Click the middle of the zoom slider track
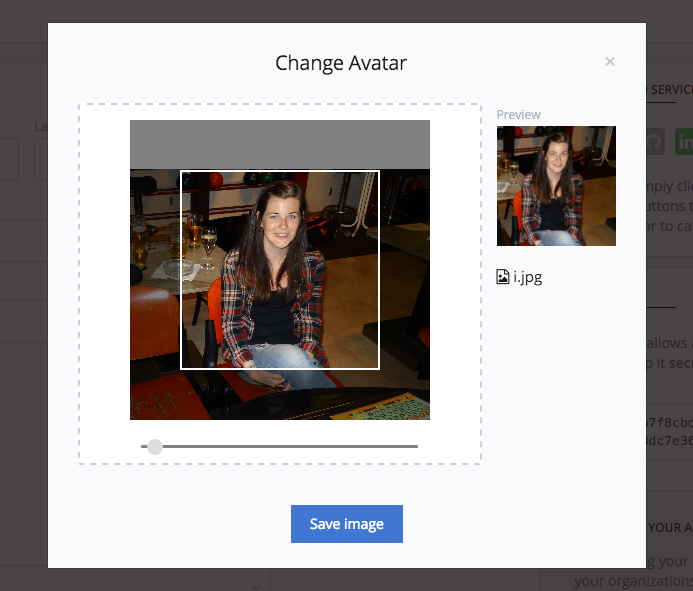This screenshot has width=693, height=591. [x=279, y=446]
